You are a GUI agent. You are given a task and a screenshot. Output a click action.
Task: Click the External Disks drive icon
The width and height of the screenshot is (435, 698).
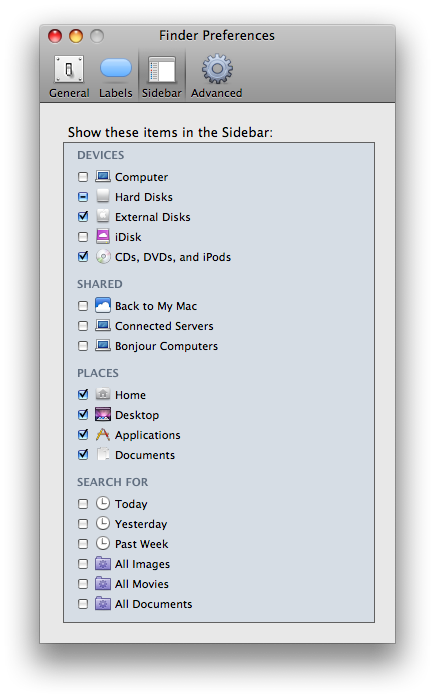tap(103, 216)
